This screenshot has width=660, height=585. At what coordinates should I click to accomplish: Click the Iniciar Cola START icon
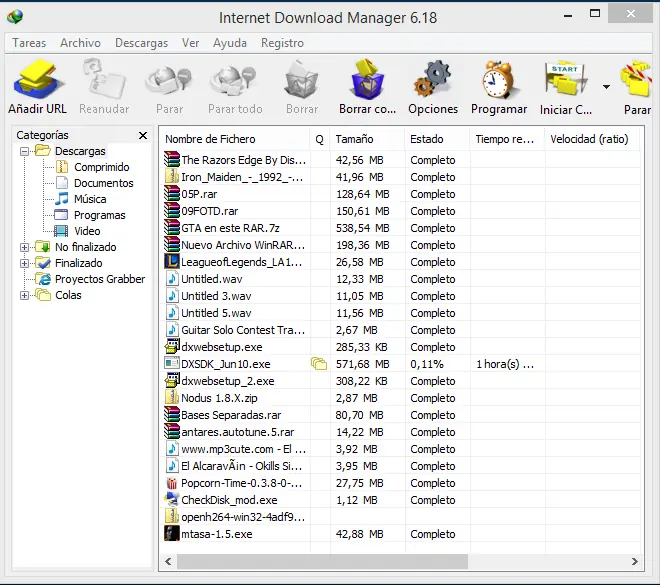tap(566, 80)
